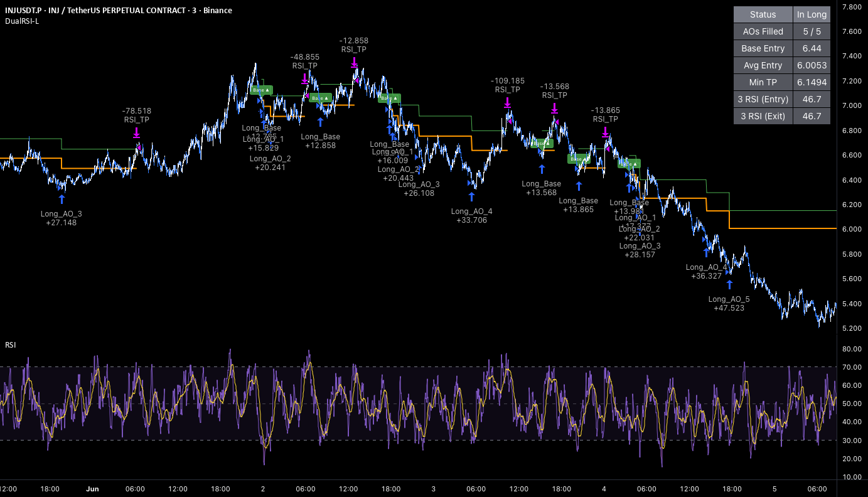Click the Long_AO_3 +28.157 entry label
The width and height of the screenshot is (868, 497).
click(x=640, y=250)
